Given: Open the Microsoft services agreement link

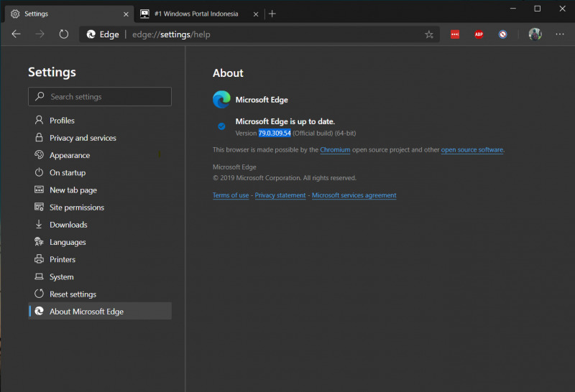Looking at the screenshot, I should (x=354, y=195).
